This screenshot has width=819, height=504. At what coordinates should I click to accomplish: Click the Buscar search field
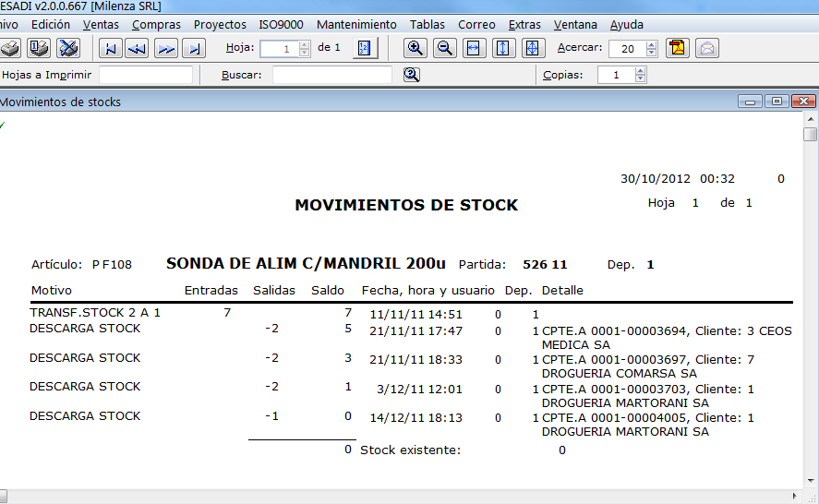[332, 75]
